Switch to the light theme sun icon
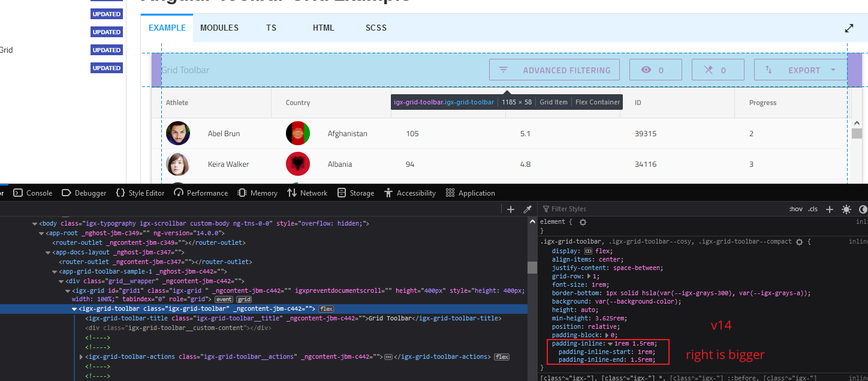Image resolution: width=868 pixels, height=381 pixels. pos(846,209)
